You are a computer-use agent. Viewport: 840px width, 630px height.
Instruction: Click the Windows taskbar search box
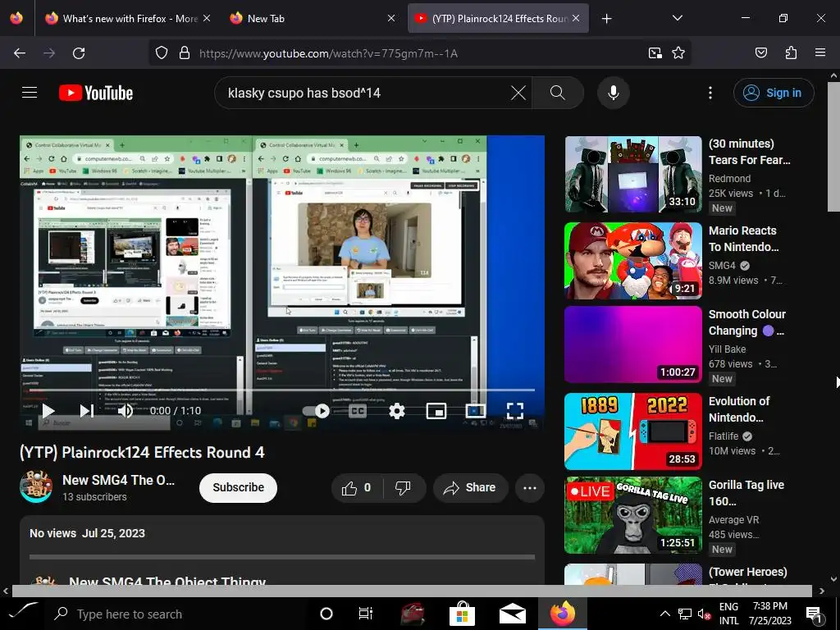(x=177, y=614)
